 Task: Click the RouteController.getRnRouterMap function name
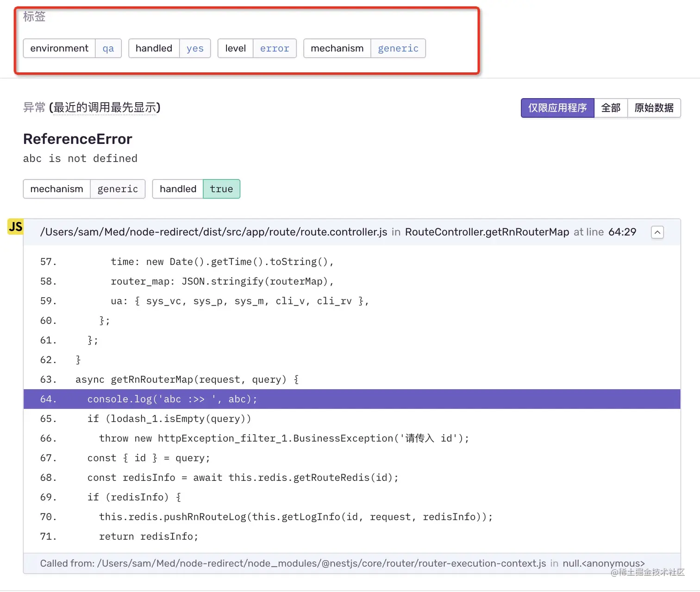pos(487,232)
